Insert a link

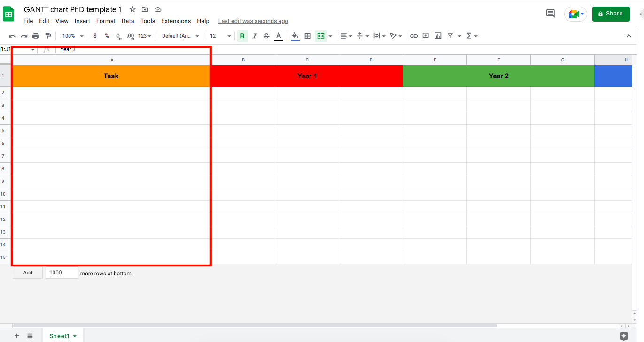click(413, 36)
